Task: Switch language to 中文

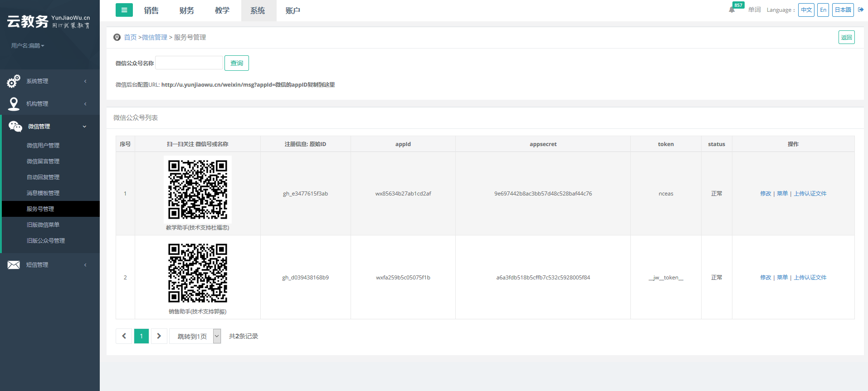Action: tap(806, 10)
